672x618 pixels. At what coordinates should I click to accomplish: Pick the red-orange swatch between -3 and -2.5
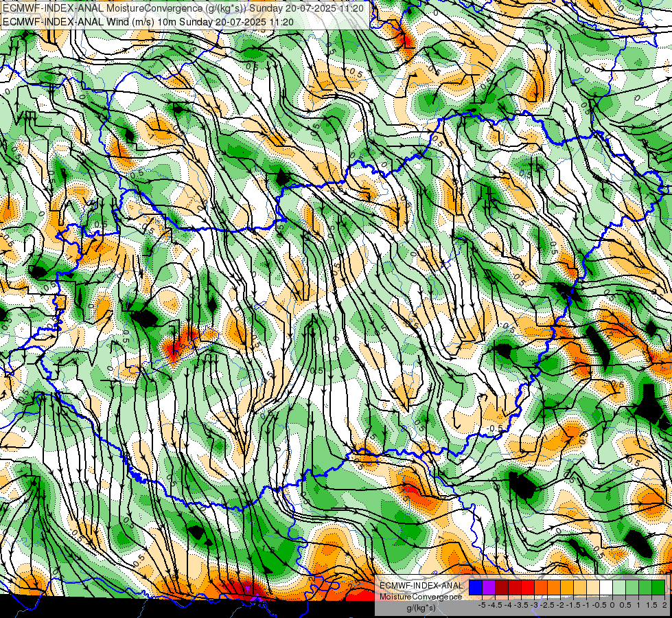click(x=541, y=587)
